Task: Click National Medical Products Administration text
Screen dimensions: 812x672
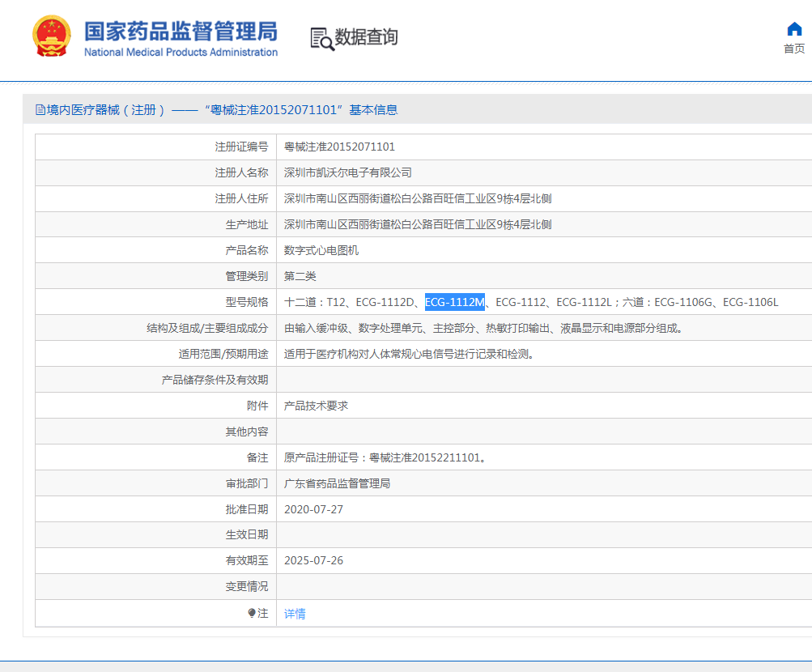Action: [x=181, y=53]
